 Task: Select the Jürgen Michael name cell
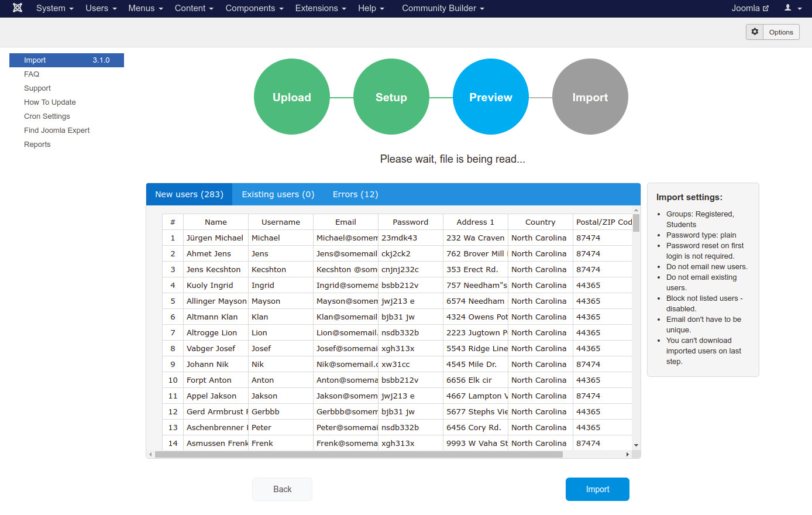click(215, 238)
